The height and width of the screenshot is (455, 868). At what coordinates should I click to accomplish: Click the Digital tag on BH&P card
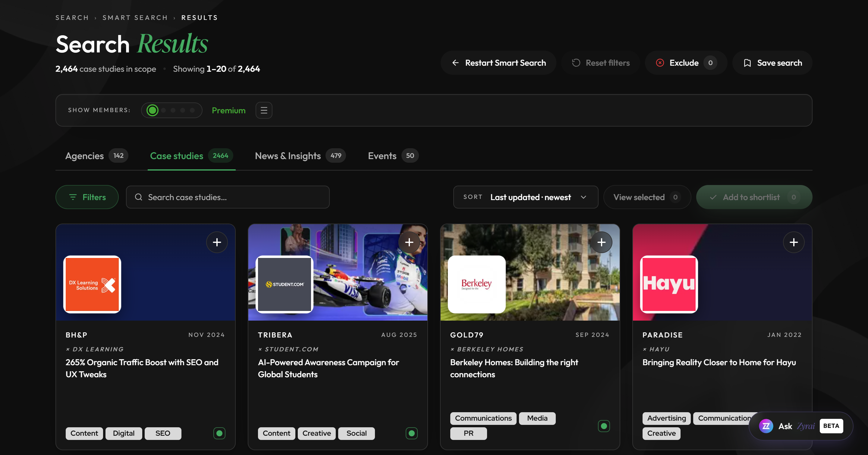(124, 433)
